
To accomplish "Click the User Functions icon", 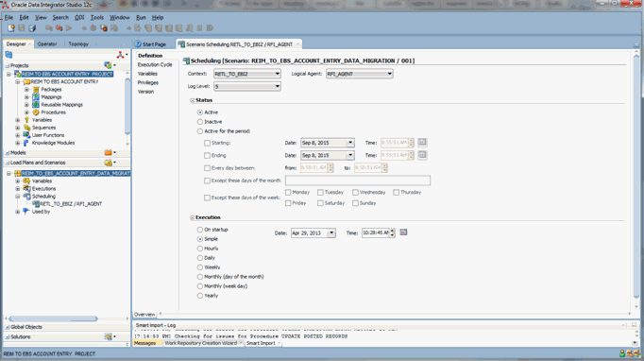I will click(x=26, y=135).
